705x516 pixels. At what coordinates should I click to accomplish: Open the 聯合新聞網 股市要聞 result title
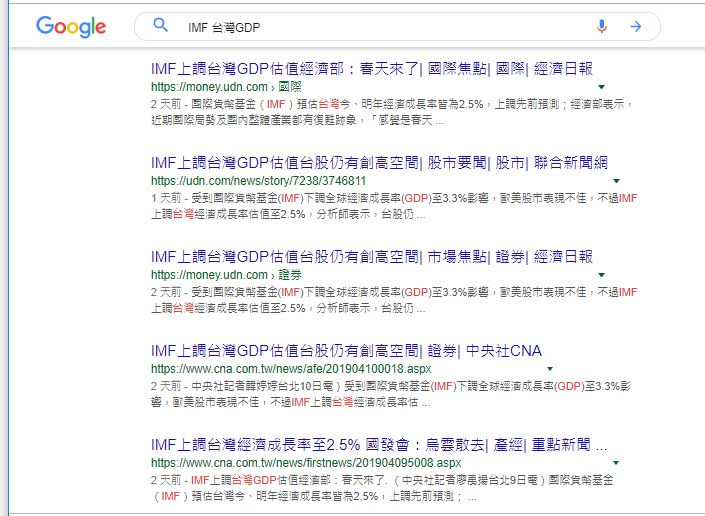(x=379, y=163)
